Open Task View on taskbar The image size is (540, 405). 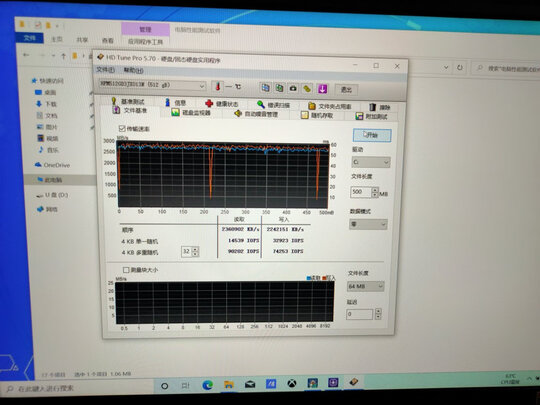[186, 385]
